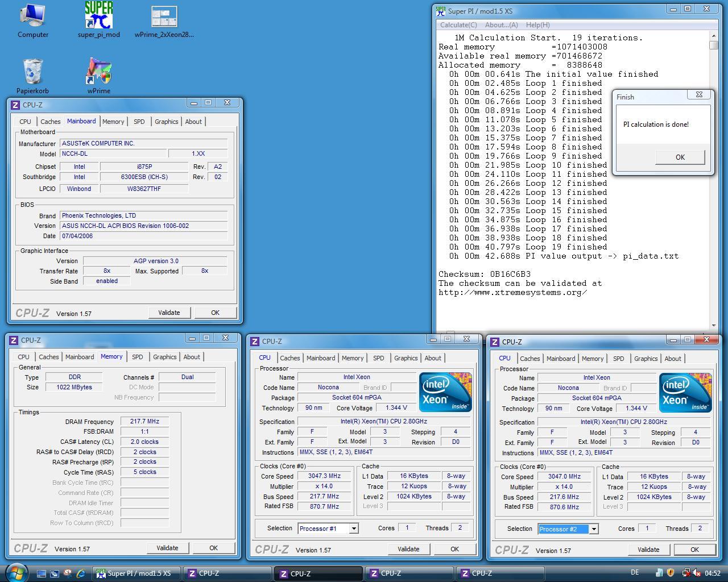The image size is (728, 582).
Task: Click OK in Memory CPU-Z window
Action: pyautogui.click(x=213, y=548)
